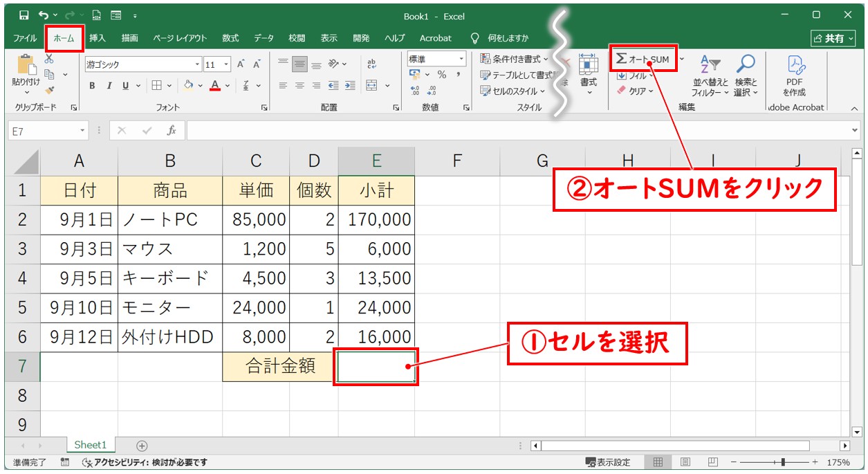Select cell E7 next to 合計金額
This screenshot has width=868, height=474.
(x=376, y=366)
